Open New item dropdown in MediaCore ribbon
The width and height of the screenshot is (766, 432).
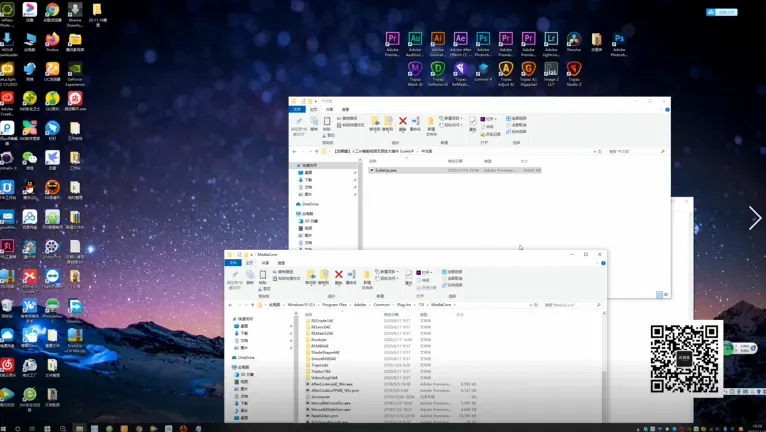[x=386, y=272]
